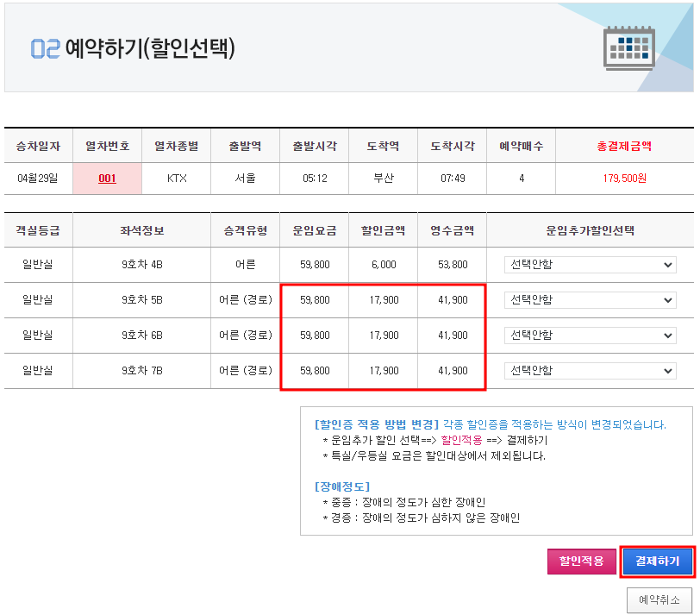Click the arrival station 부산 cell
The height and width of the screenshot is (615, 700).
(383, 178)
